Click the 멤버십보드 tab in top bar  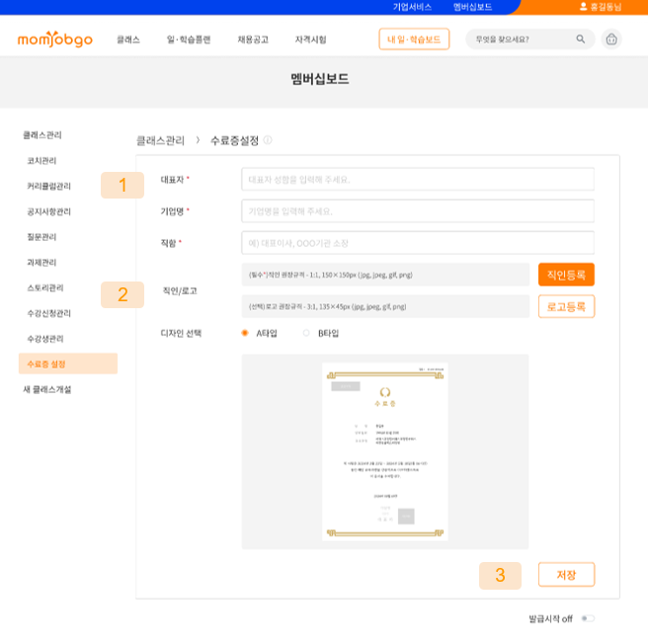pyautogui.click(x=472, y=7)
